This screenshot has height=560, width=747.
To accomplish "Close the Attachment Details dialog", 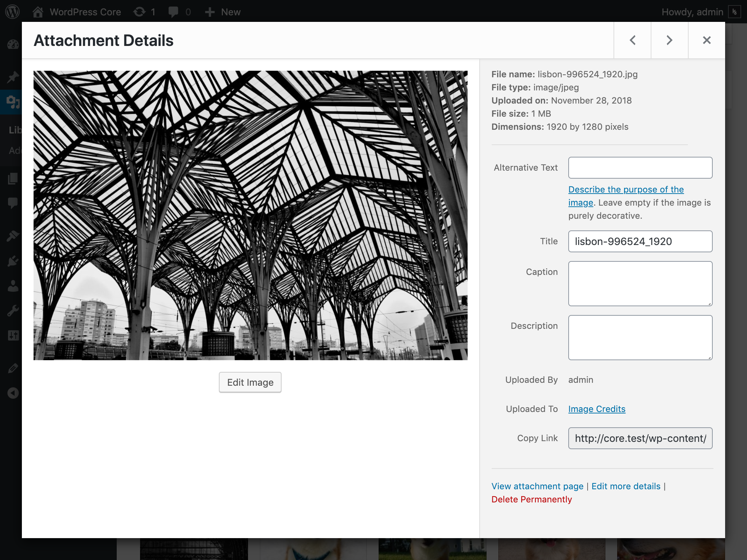I will [x=707, y=40].
